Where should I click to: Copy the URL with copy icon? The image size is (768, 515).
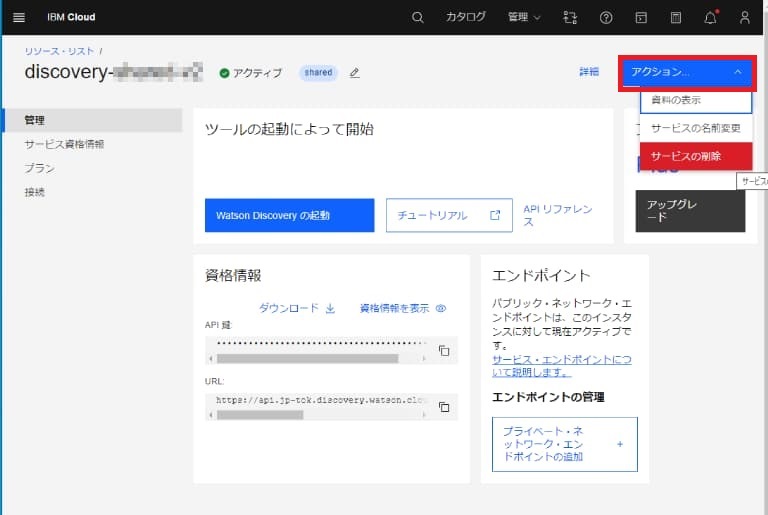tap(444, 407)
